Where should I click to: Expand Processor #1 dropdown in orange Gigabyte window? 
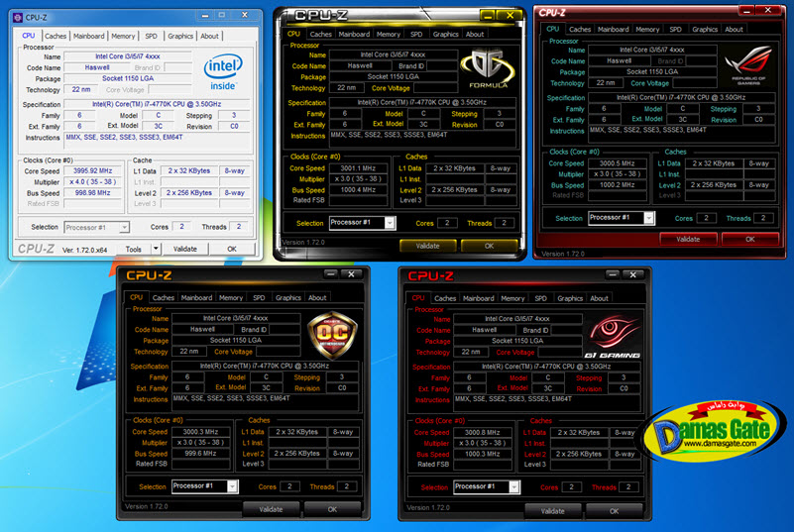point(232,486)
